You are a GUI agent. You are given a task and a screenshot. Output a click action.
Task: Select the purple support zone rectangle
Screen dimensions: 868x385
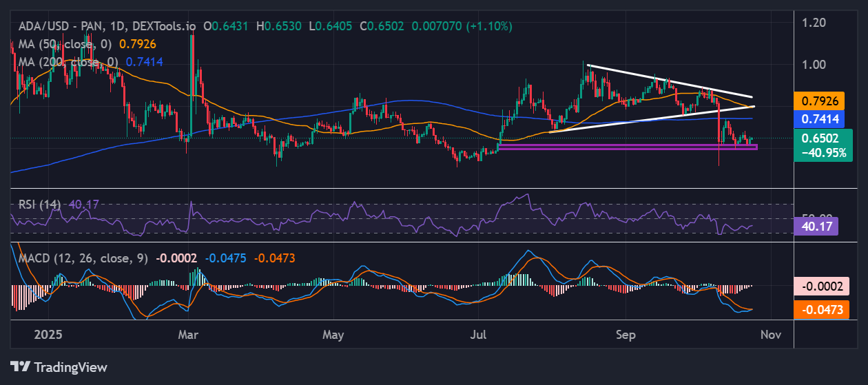click(x=627, y=147)
